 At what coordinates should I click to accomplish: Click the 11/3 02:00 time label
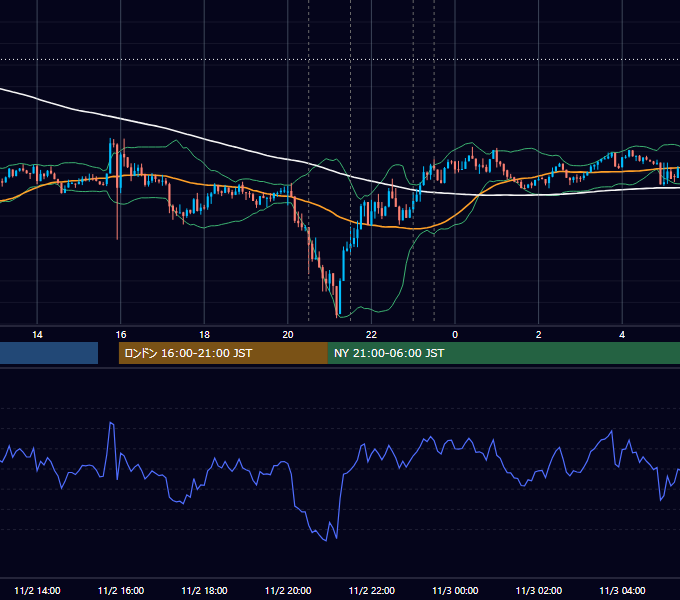pyautogui.click(x=539, y=590)
